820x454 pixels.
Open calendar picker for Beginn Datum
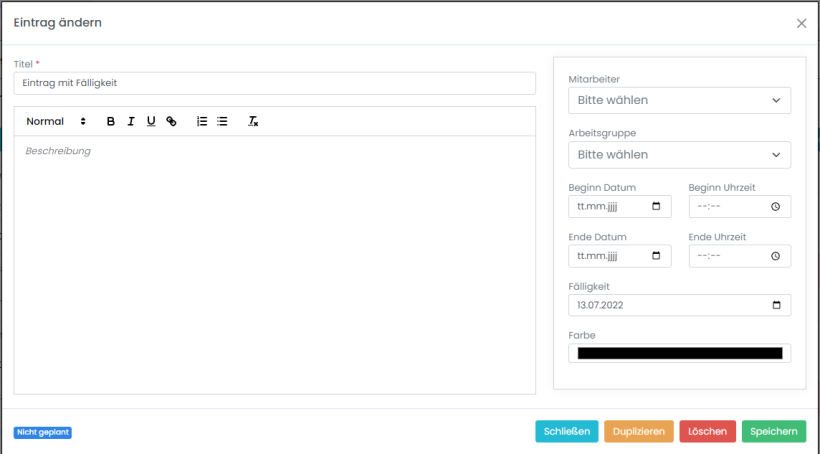click(656, 206)
